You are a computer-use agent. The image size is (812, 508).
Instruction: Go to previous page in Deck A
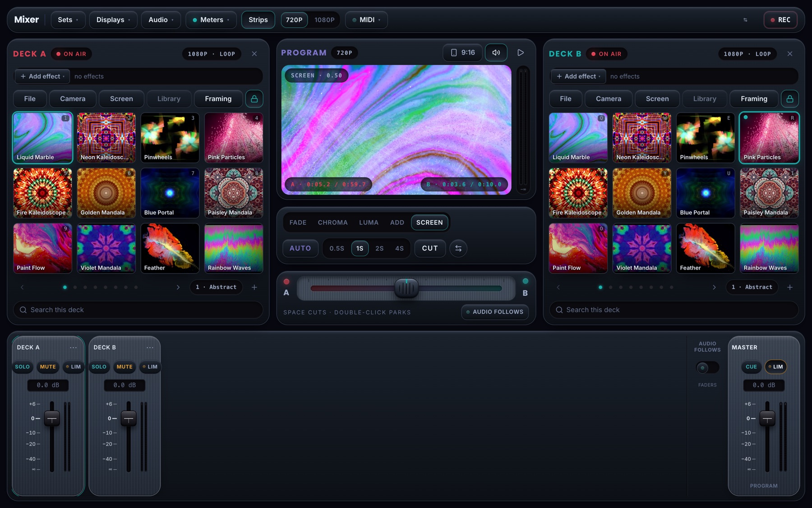pos(22,287)
